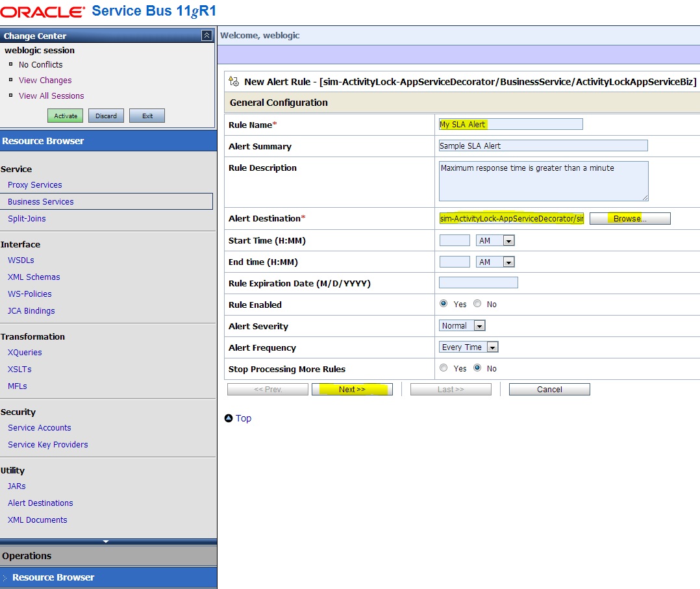
Task: Open Split-Joins
Action: tap(27, 219)
